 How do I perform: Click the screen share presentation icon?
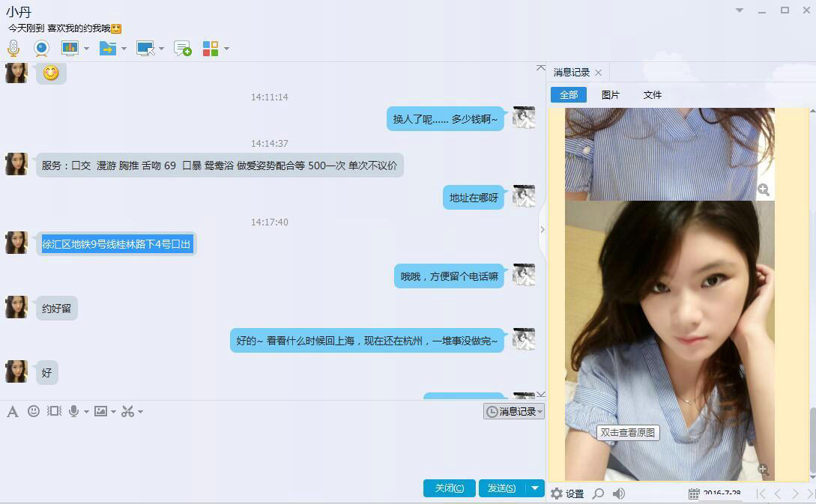pyautogui.click(x=70, y=49)
